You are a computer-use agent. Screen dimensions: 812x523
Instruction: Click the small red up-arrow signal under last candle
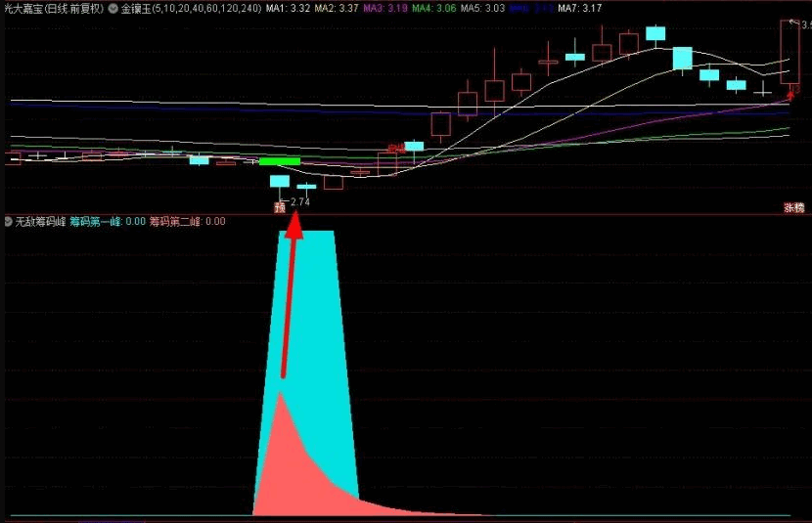790,95
